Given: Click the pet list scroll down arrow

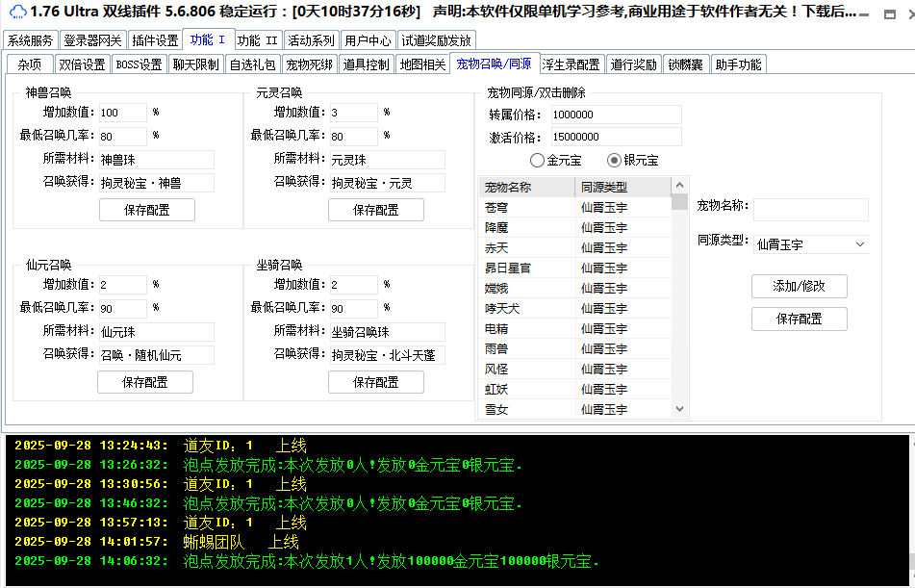Looking at the screenshot, I should 679,410.
